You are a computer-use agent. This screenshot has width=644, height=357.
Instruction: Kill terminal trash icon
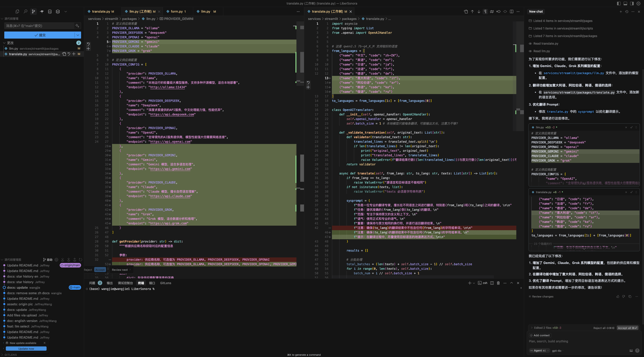pyautogui.click(x=498, y=283)
